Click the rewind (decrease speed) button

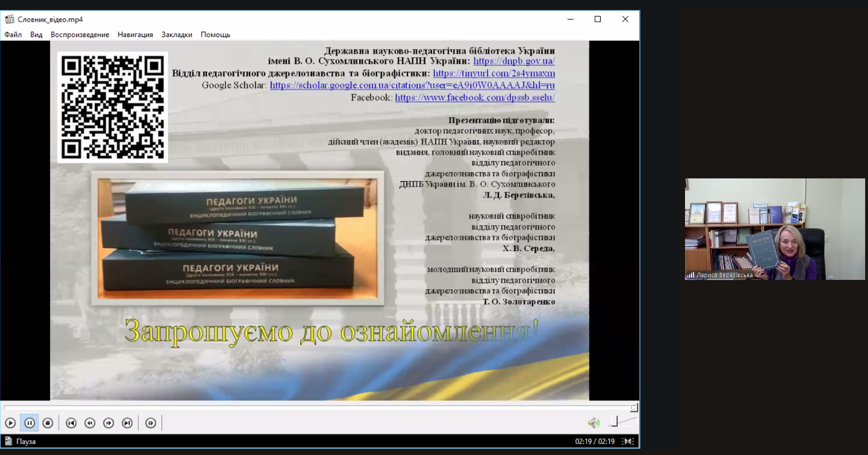tap(90, 423)
